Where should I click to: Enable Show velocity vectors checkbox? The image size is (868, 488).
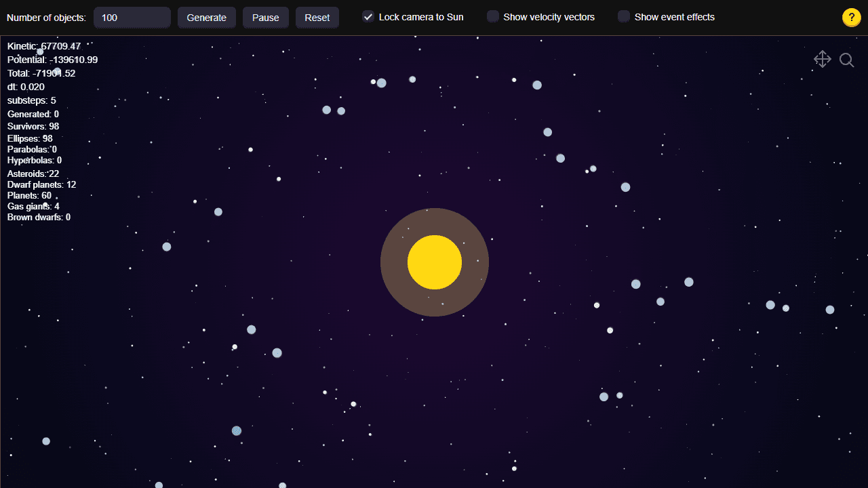(x=493, y=17)
